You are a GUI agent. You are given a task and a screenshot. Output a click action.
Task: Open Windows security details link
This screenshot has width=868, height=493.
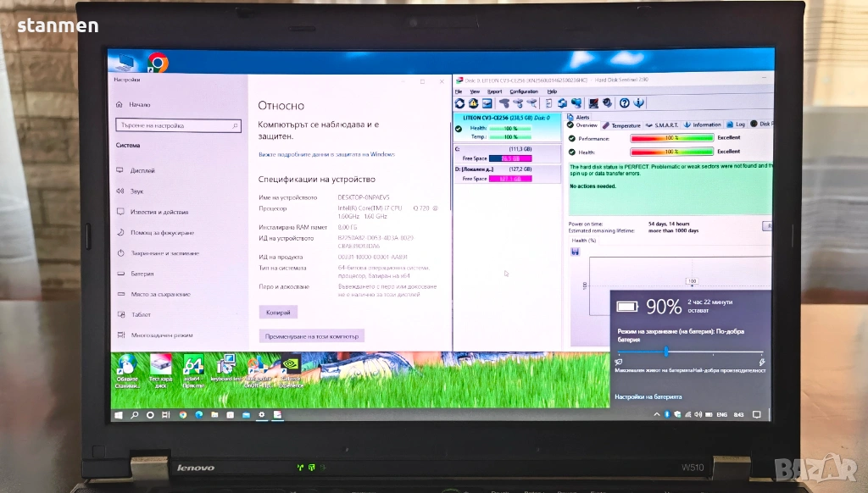(326, 154)
